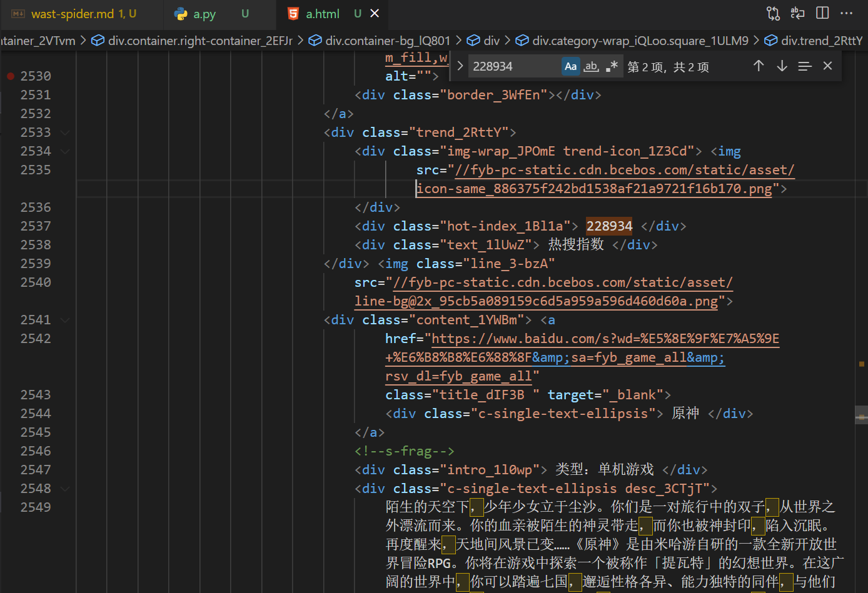
Task: Select div.container-bg_lQ801 in breadcrumbs
Action: click(387, 41)
